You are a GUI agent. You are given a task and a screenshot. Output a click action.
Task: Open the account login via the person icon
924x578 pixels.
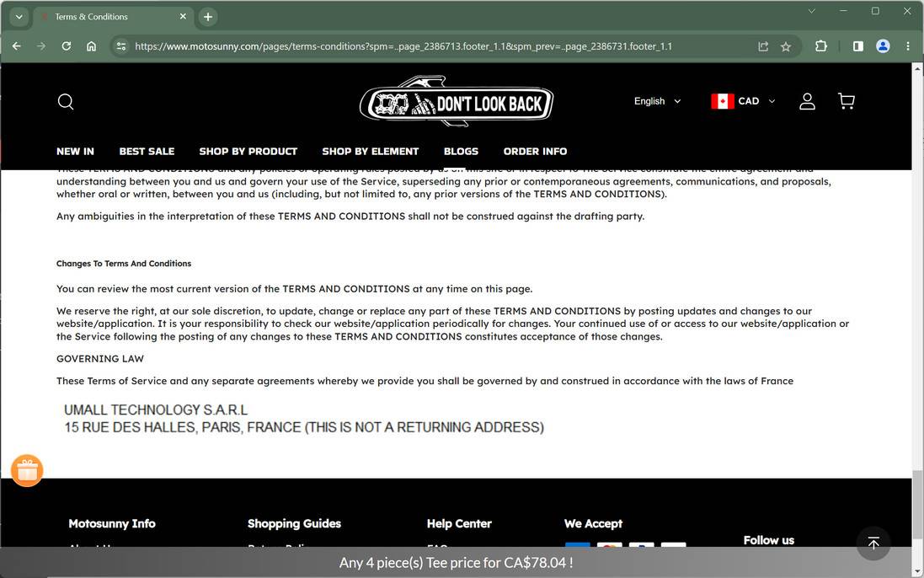click(806, 101)
